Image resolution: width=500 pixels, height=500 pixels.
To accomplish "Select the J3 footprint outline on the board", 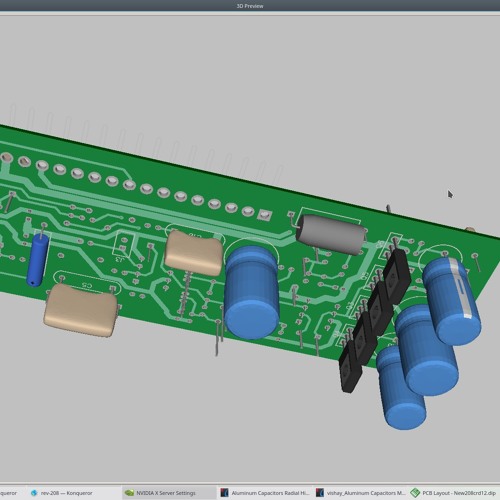I will click(123, 245).
